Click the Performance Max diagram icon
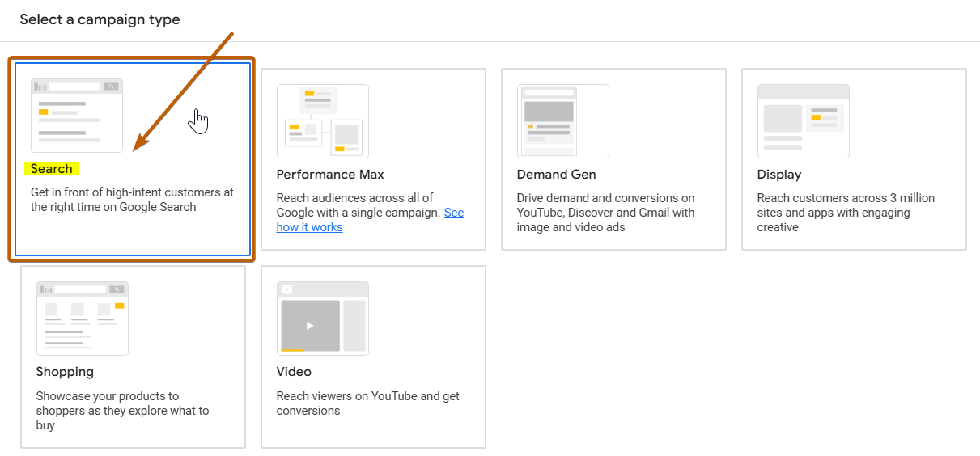Image resolution: width=980 pixels, height=456 pixels. (322, 121)
